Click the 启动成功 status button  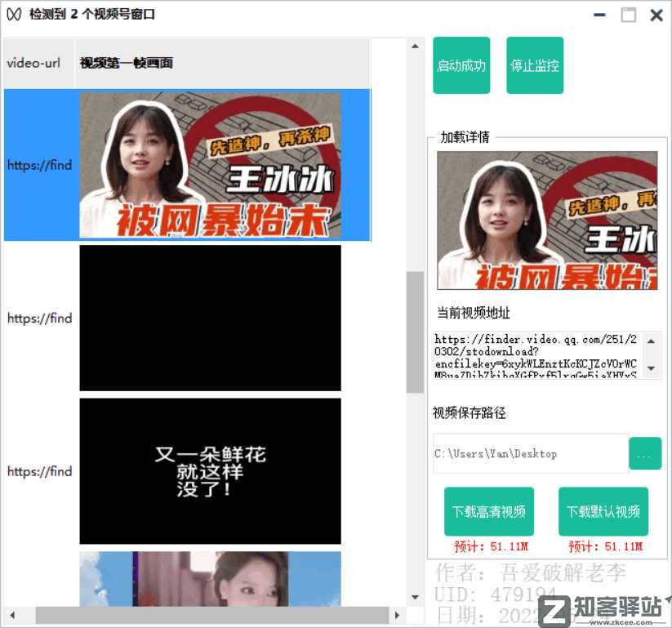pos(461,65)
